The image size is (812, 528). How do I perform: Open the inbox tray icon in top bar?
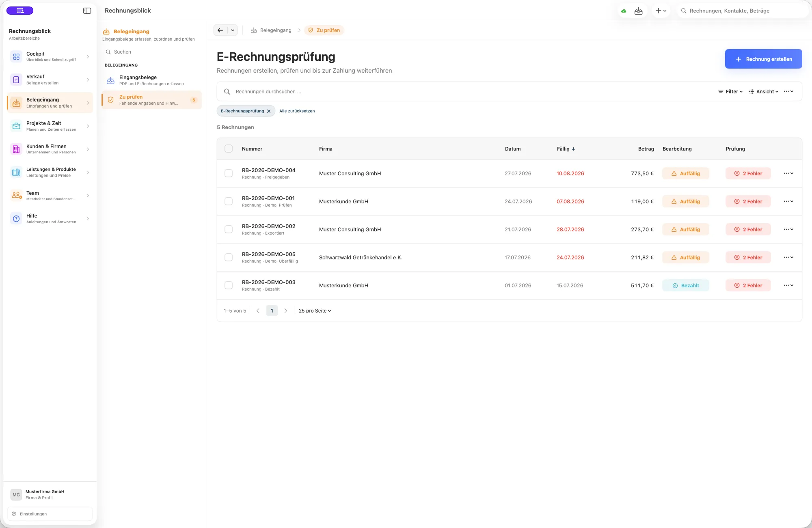tap(639, 11)
